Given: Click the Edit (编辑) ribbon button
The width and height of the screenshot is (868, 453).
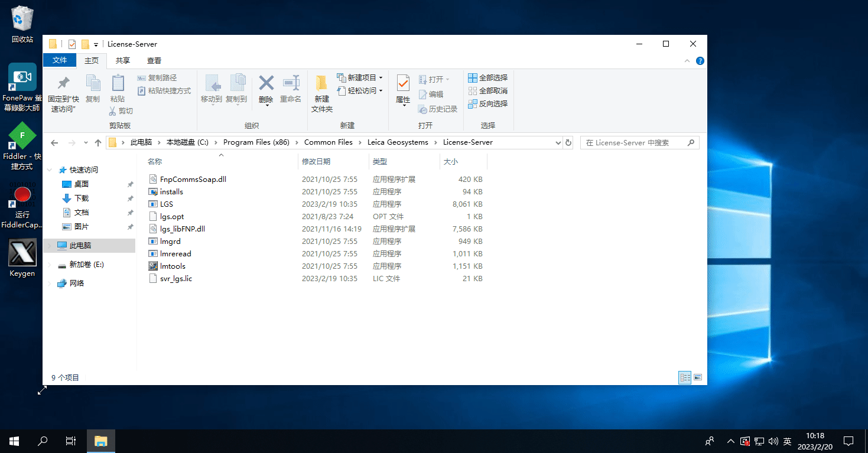Looking at the screenshot, I should point(431,94).
